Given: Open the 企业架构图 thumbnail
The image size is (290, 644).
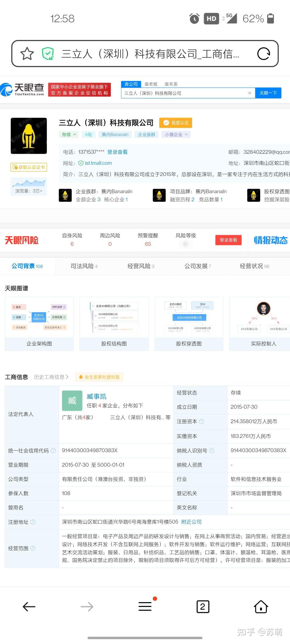Looking at the screenshot, I should [x=39, y=324].
